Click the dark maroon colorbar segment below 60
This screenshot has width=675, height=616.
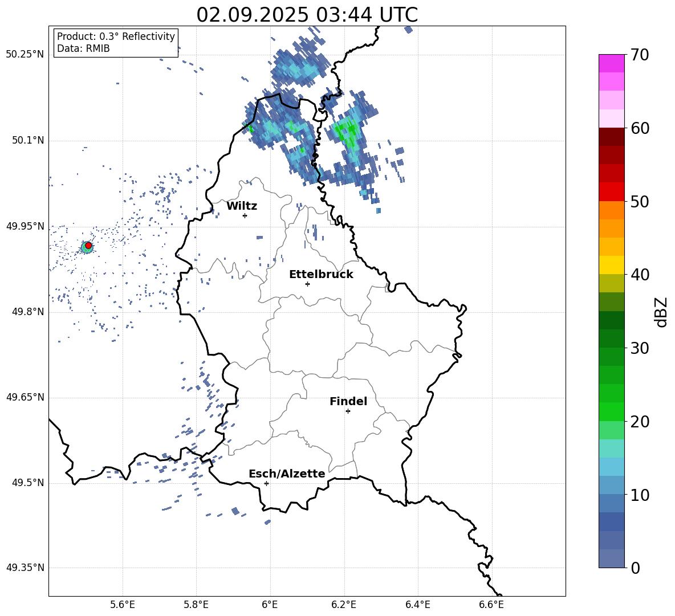pyautogui.click(x=612, y=136)
